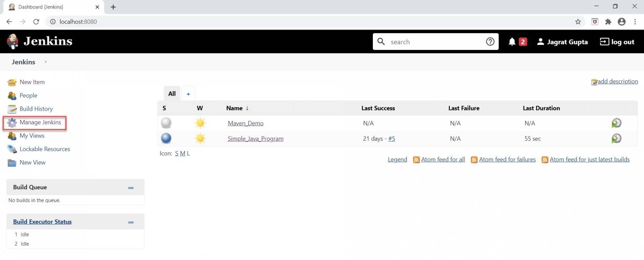Schedule a build for Simple_Java_Program
Screen dimensions: 644x260
616,138
